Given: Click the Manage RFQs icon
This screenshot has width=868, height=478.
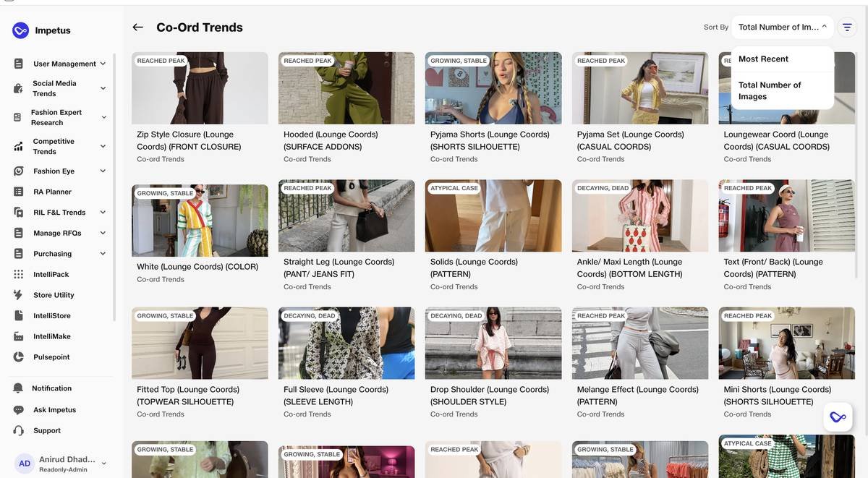Looking at the screenshot, I should click(18, 233).
